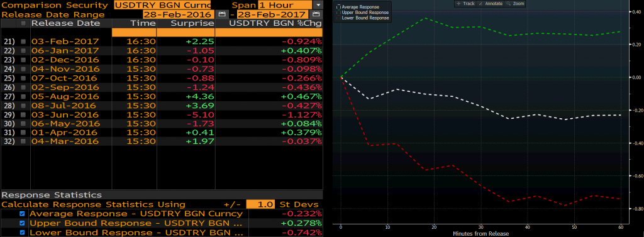
Task: Click the Lower Bound Response legend marker
Action: [338, 18]
